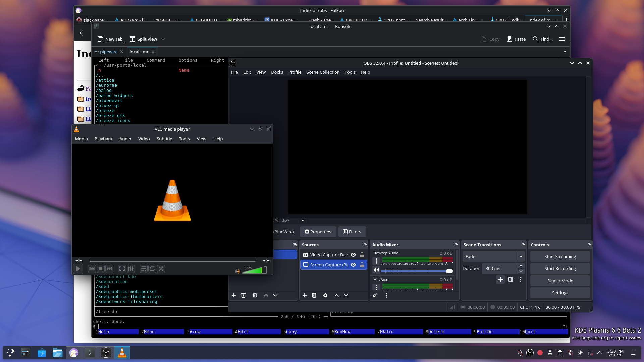Open VLC extended settings equalizer icon
644x362 pixels.
click(131, 269)
